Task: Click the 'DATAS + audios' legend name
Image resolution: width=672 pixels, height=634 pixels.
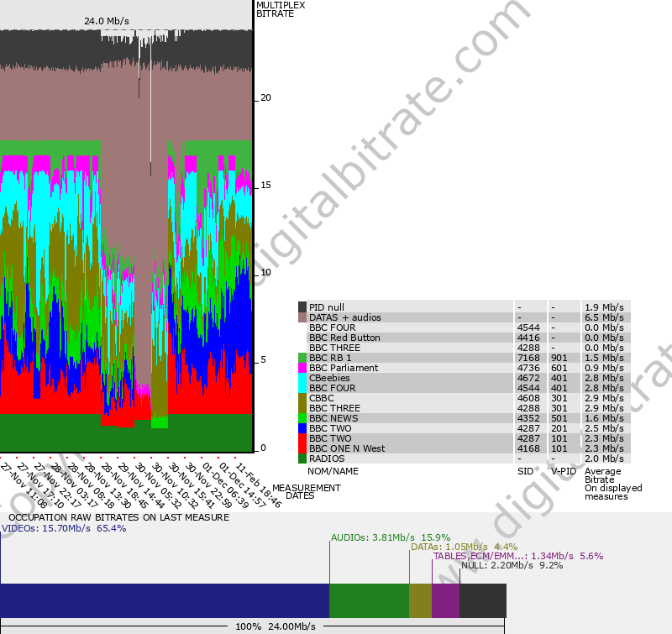Action: [x=345, y=317]
